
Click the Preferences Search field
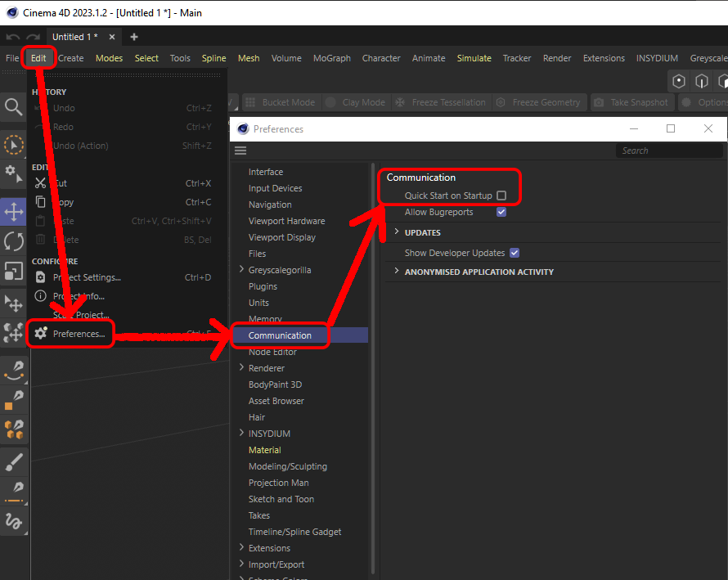(669, 151)
